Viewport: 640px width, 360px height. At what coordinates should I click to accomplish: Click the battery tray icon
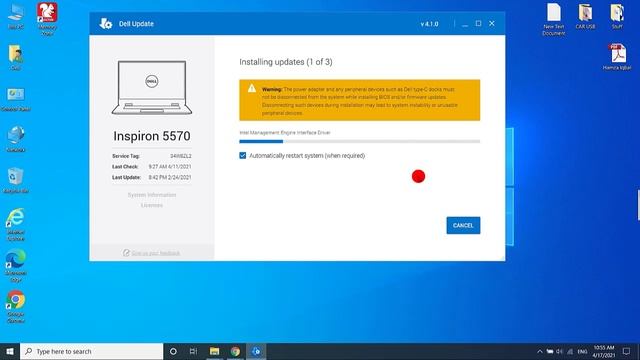click(x=550, y=351)
